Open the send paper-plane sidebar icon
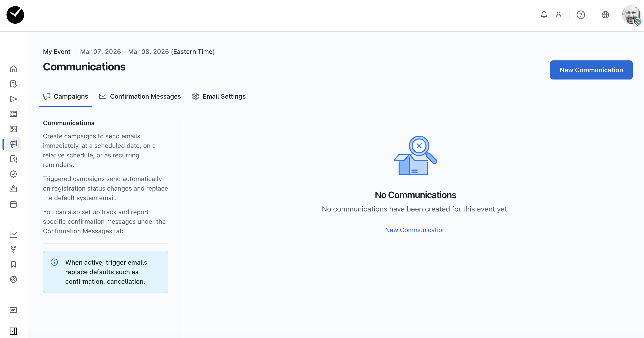This screenshot has width=644, height=338. 13,99
